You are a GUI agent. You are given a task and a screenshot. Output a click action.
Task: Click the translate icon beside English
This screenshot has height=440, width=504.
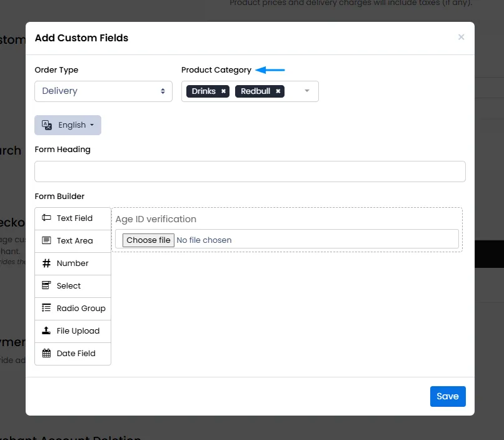47,125
